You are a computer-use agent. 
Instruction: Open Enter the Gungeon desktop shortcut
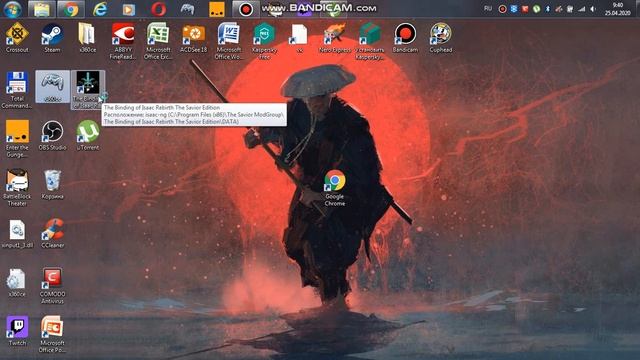[17, 139]
